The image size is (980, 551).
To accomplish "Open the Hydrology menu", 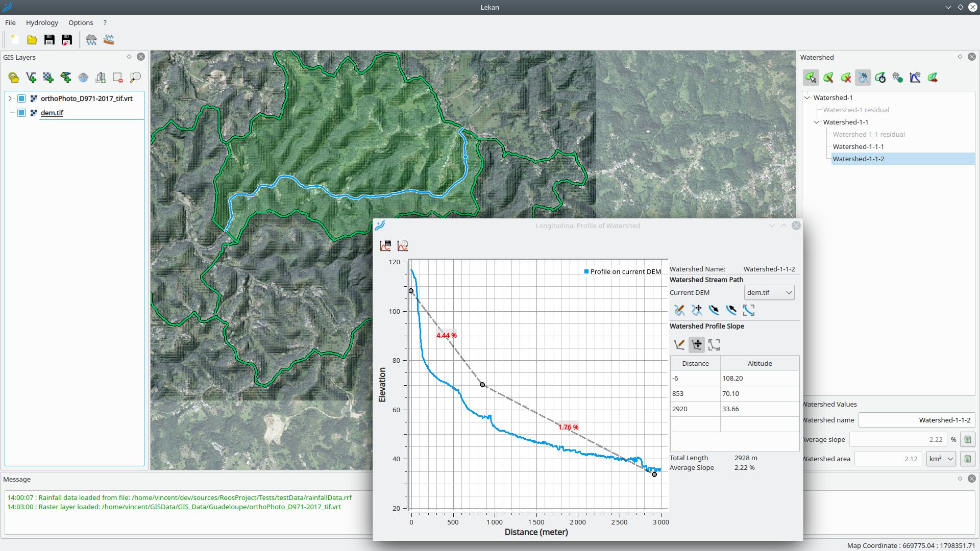I will pyautogui.click(x=42, y=22).
